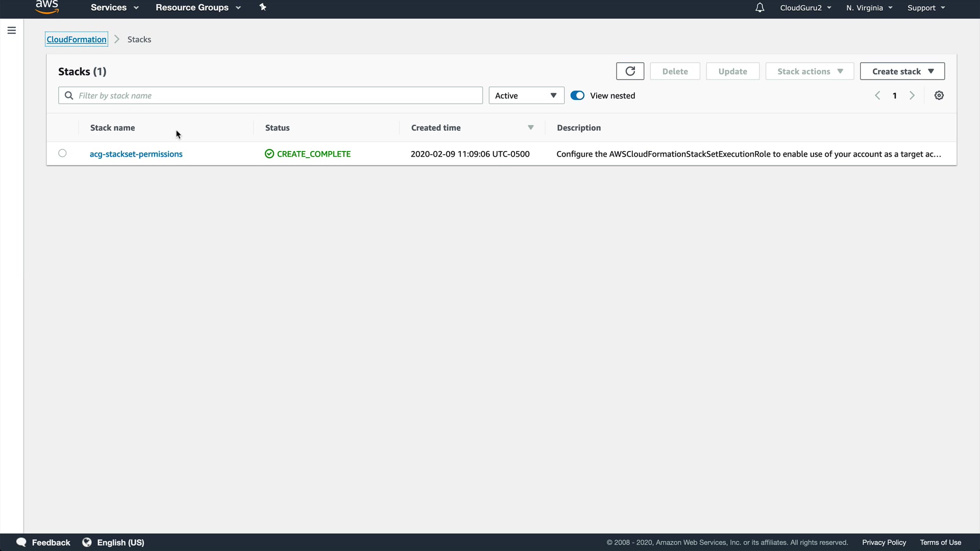Go to previous page arrow
Screen dimensions: 980x551
(877, 95)
